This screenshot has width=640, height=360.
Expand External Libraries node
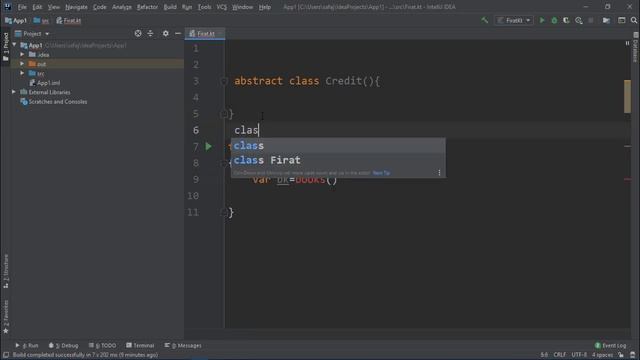coord(14,92)
